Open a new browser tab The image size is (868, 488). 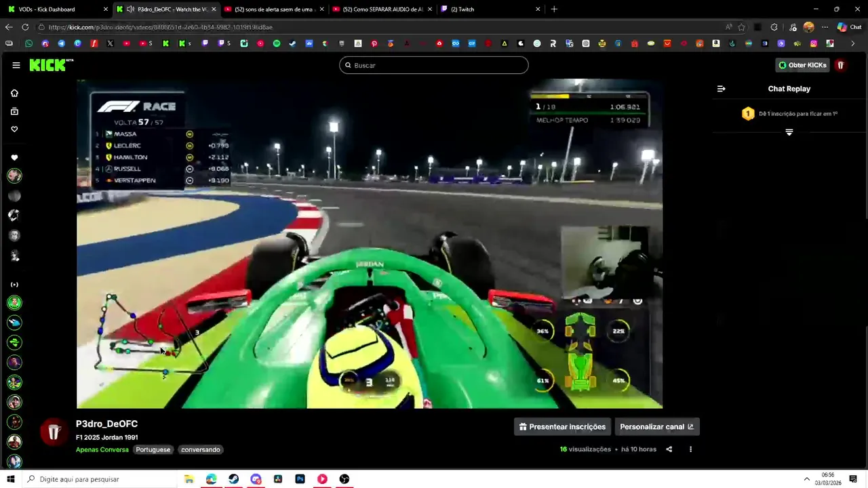(554, 9)
